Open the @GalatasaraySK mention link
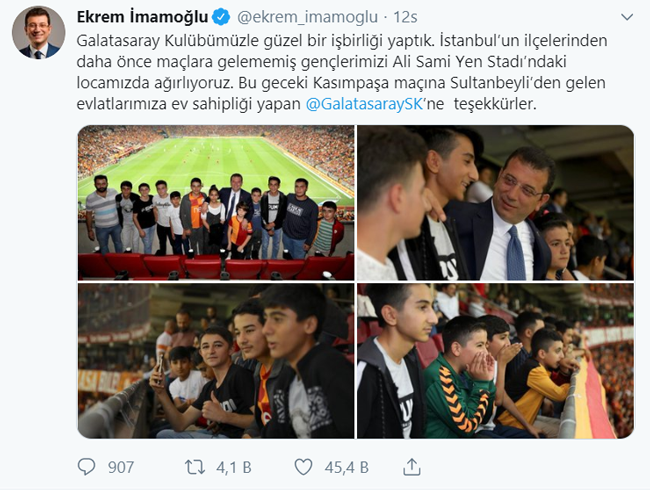This screenshot has height=490, width=650. tap(364, 104)
